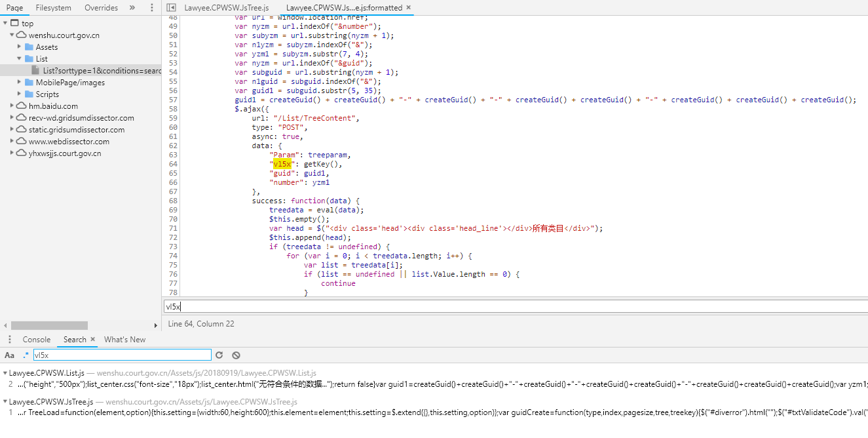
Task: Click the globe icon beside wenshu.court.gov.cn
Action: click(x=22, y=35)
